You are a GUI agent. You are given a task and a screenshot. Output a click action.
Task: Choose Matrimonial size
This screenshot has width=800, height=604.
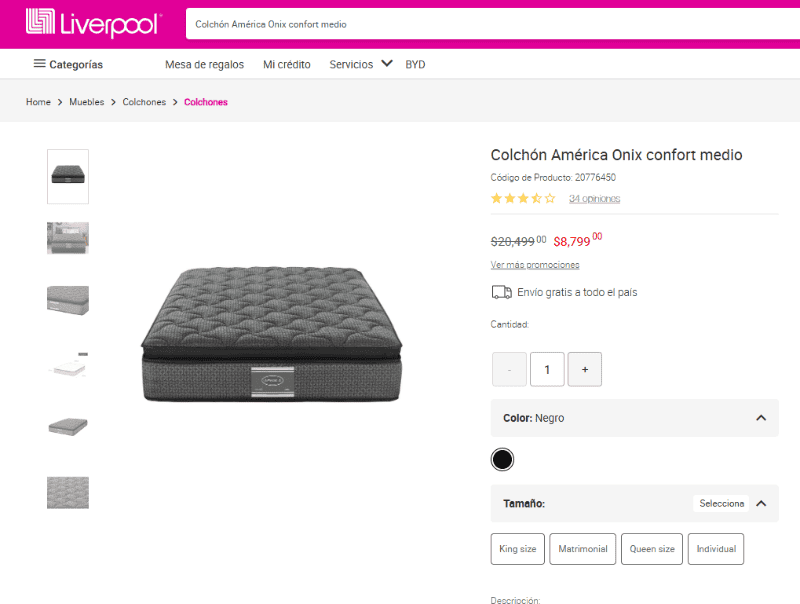pyautogui.click(x=582, y=549)
